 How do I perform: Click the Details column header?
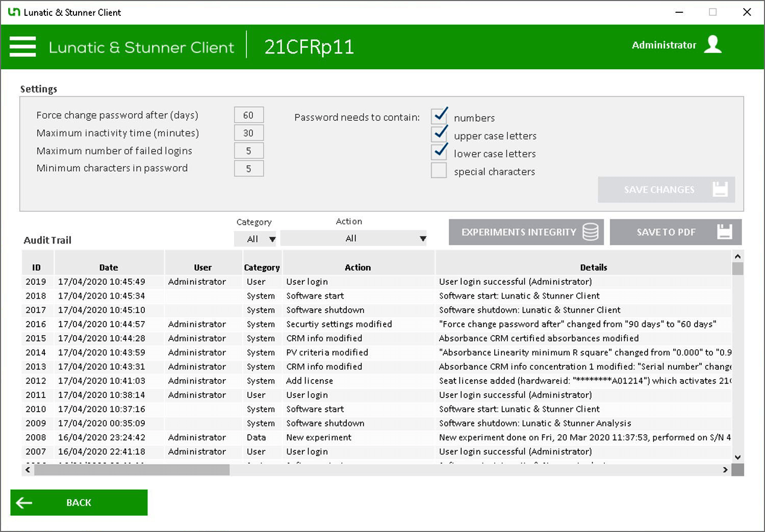coord(593,267)
